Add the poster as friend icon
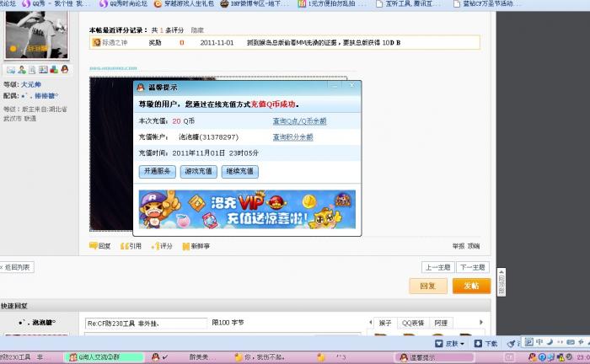This screenshot has width=590, height=364. [22, 70]
